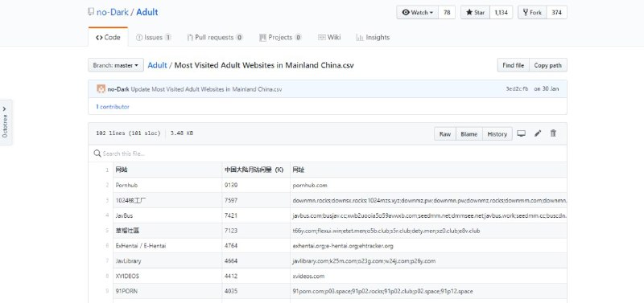Open the file History
The height and width of the screenshot is (303, 644).
pyautogui.click(x=497, y=133)
